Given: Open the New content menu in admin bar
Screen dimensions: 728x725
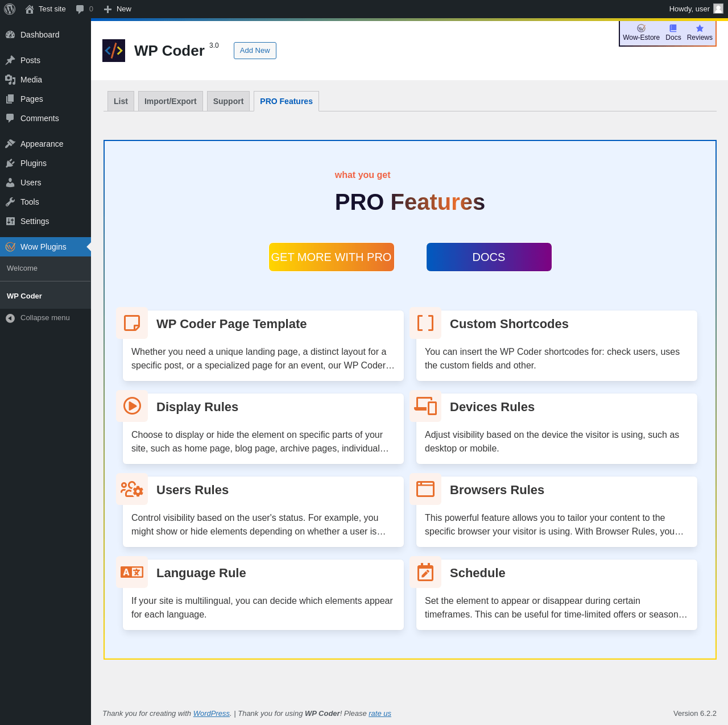Looking at the screenshot, I should point(118,9).
